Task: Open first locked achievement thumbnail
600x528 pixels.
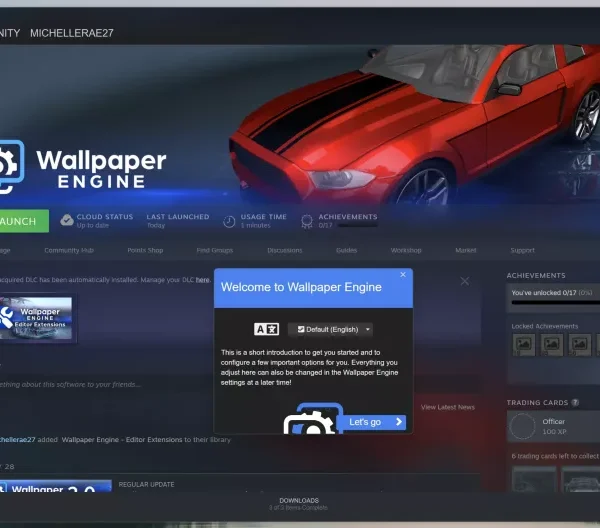Action: pos(524,344)
